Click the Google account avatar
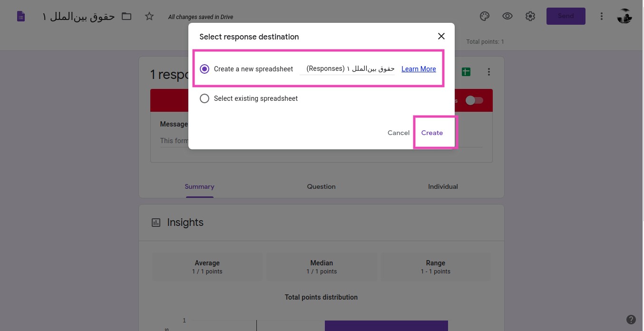Image resolution: width=644 pixels, height=331 pixels. 624,16
